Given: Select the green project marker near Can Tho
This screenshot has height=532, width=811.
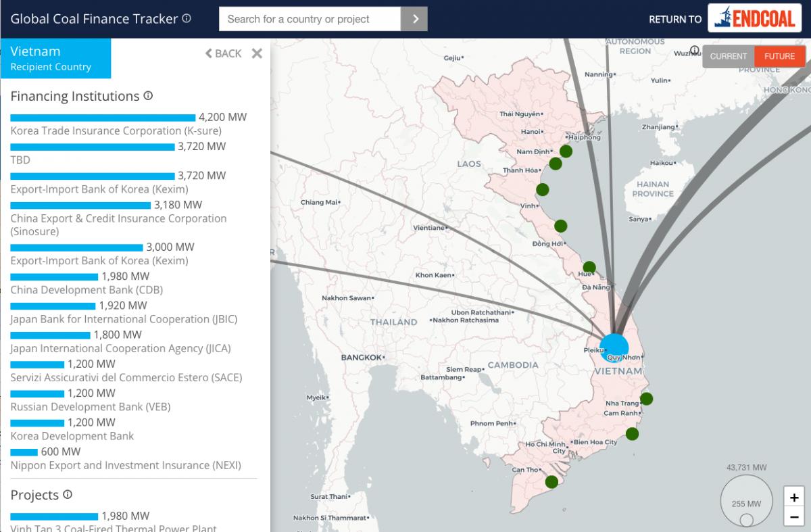Looking at the screenshot, I should pos(551,482).
